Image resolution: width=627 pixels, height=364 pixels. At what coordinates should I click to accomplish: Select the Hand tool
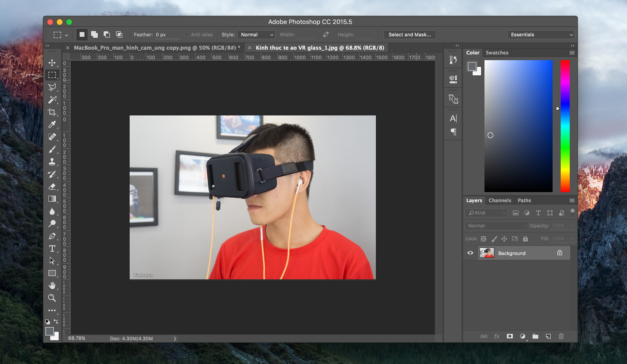[x=52, y=285]
